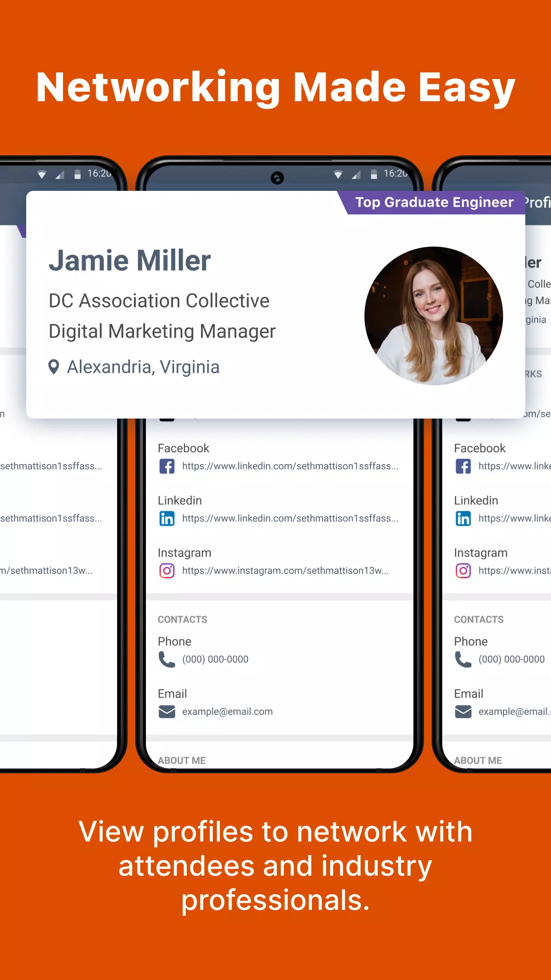The image size is (551, 980).
Task: Select the Jamie Miller name heading
Action: (130, 261)
